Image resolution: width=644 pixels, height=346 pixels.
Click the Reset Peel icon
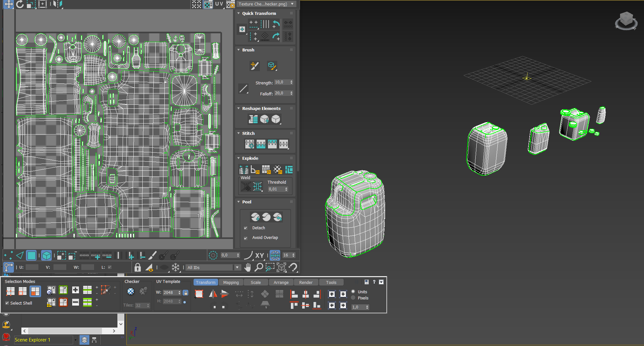277,217
